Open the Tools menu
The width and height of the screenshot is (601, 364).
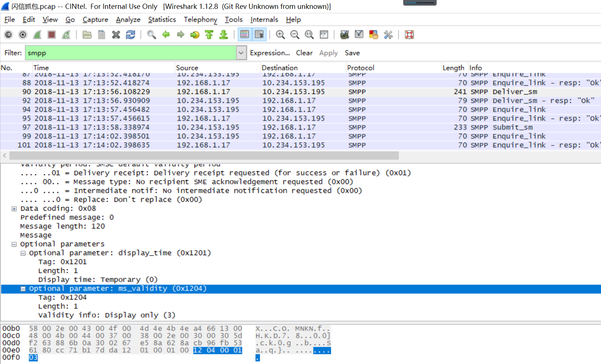(234, 20)
